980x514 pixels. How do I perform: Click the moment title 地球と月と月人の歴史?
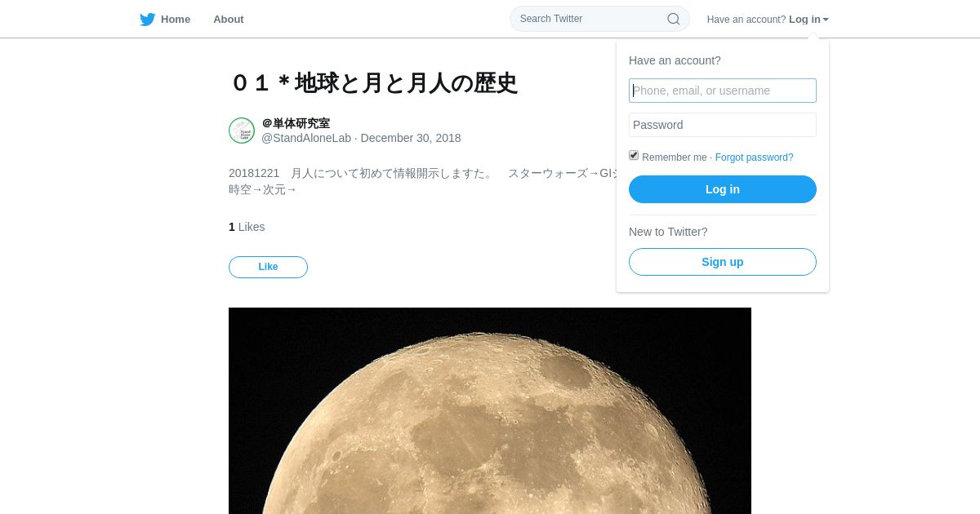tap(374, 83)
